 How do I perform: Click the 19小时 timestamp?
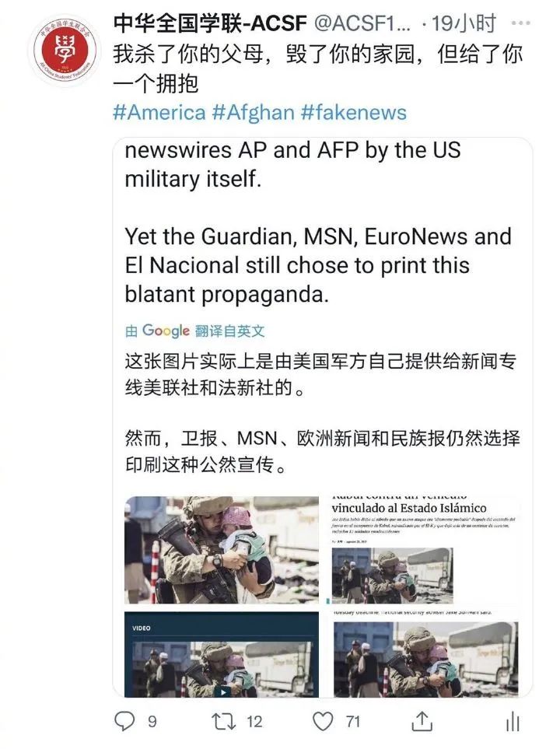(x=464, y=23)
